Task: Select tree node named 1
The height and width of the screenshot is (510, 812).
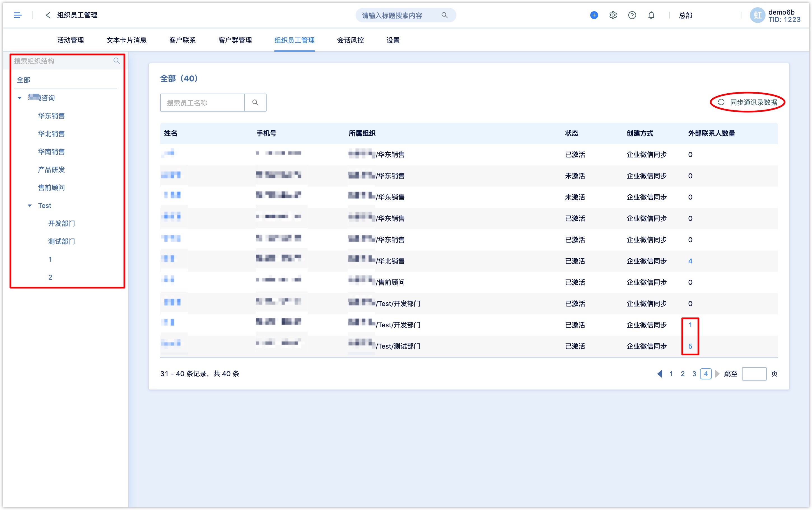Action: (50, 259)
